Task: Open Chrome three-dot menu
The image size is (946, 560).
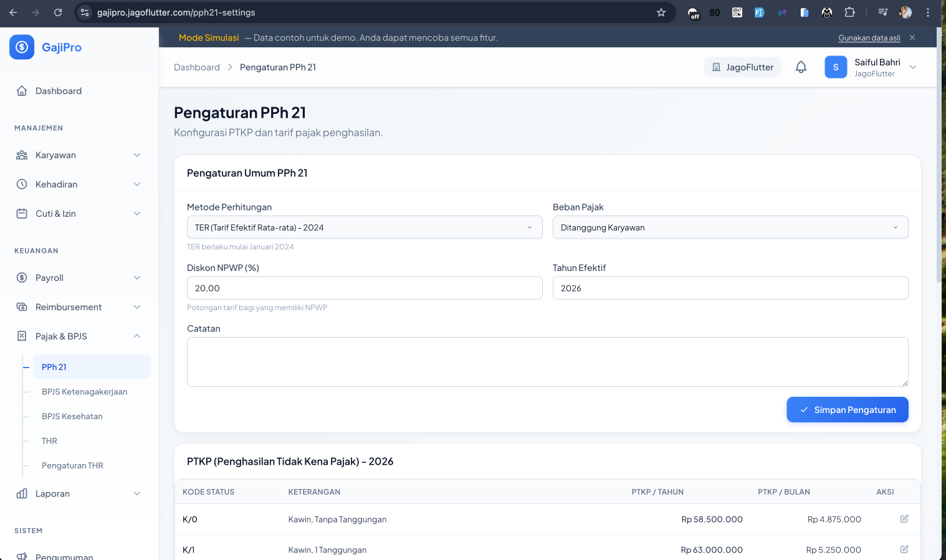Action: [x=928, y=12]
